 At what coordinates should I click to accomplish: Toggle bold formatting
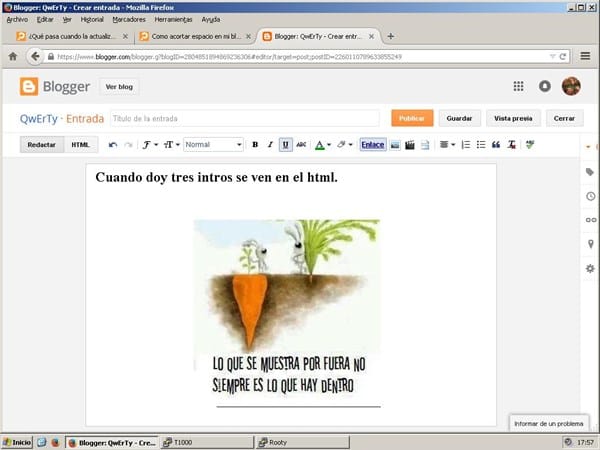click(255, 145)
